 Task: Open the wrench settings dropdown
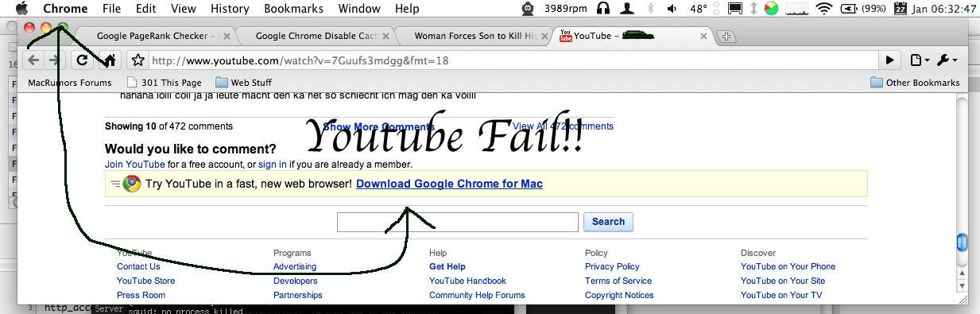[x=947, y=60]
